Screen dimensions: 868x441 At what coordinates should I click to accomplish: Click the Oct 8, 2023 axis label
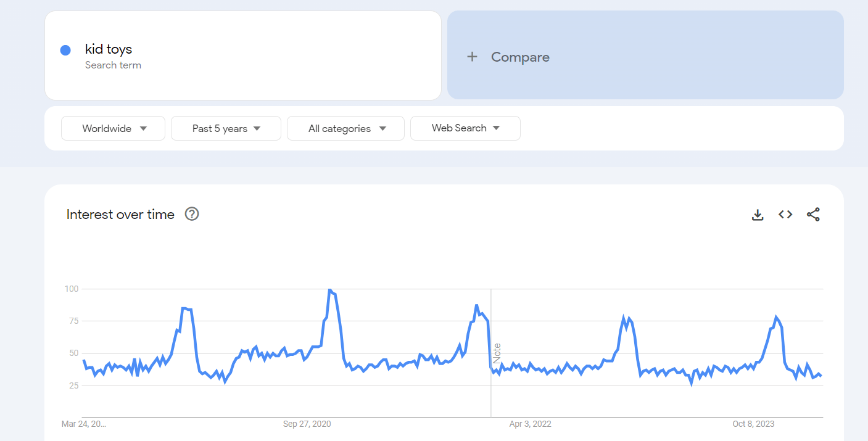(753, 424)
